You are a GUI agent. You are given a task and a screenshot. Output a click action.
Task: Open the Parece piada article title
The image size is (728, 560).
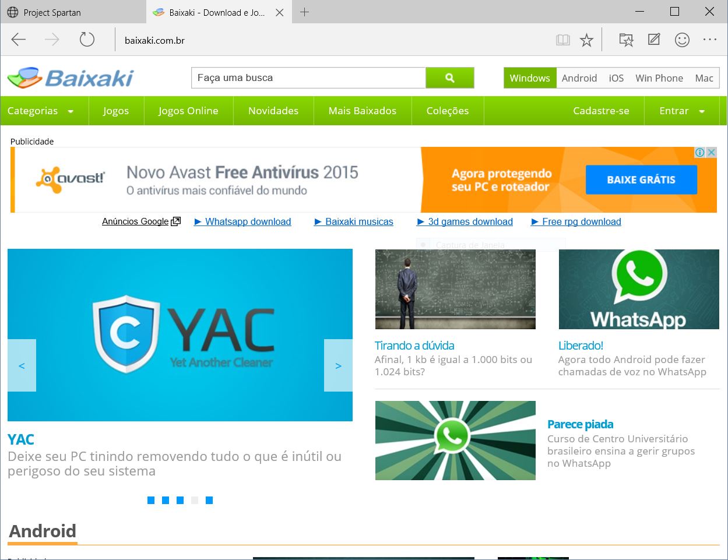[581, 424]
